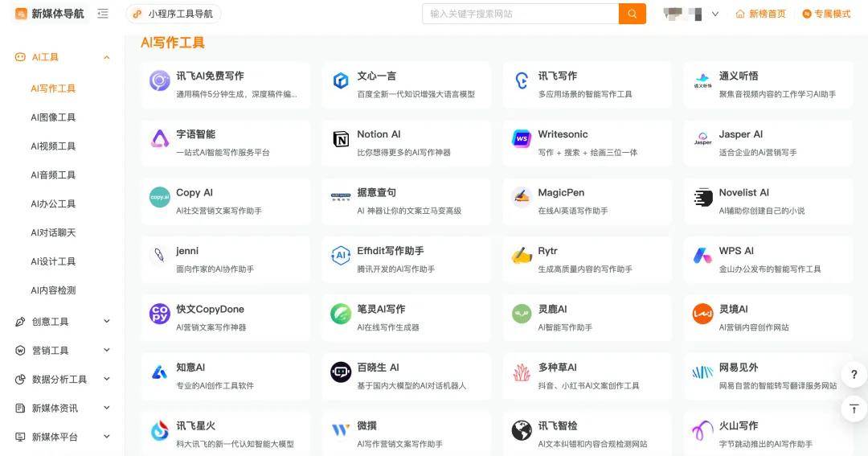Image resolution: width=868 pixels, height=456 pixels.
Task: Go to 新榜首页 link
Action: click(x=760, y=14)
